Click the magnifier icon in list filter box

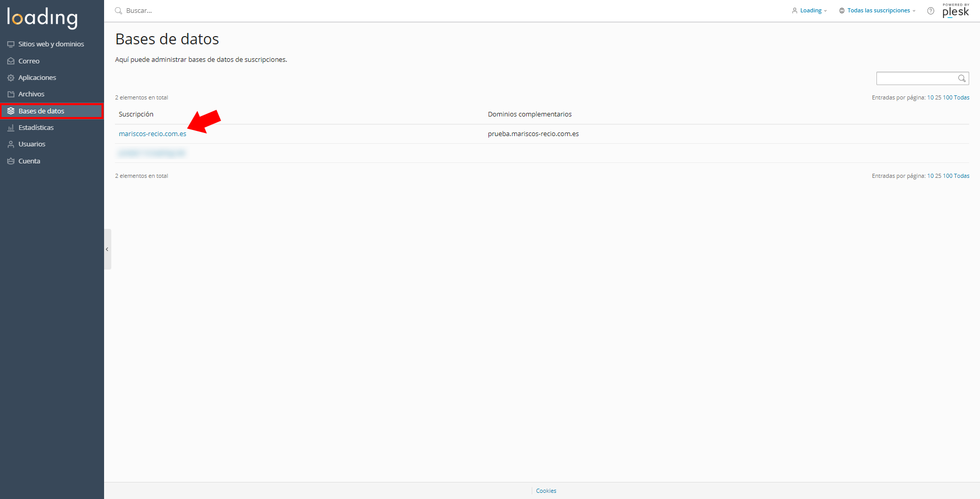click(962, 78)
